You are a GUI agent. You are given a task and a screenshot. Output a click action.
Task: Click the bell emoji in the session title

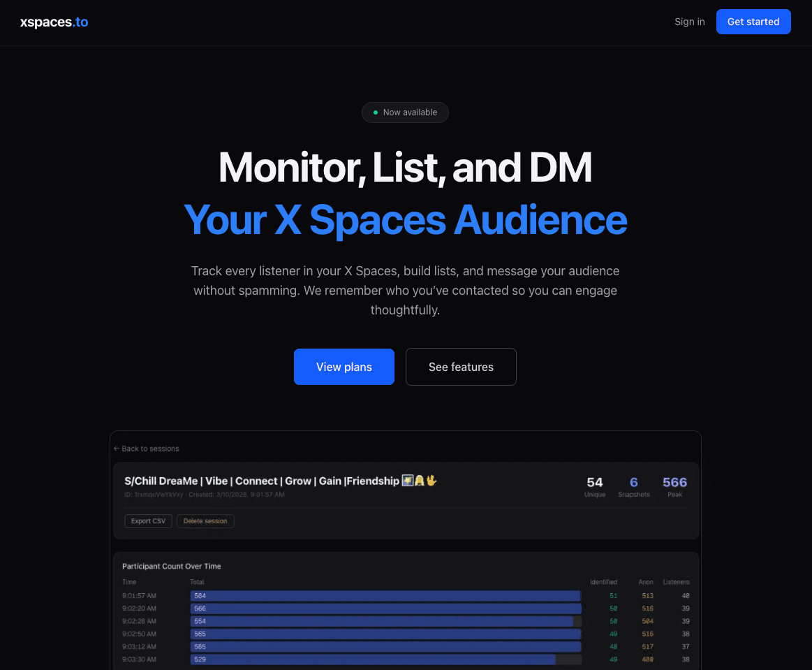(419, 481)
